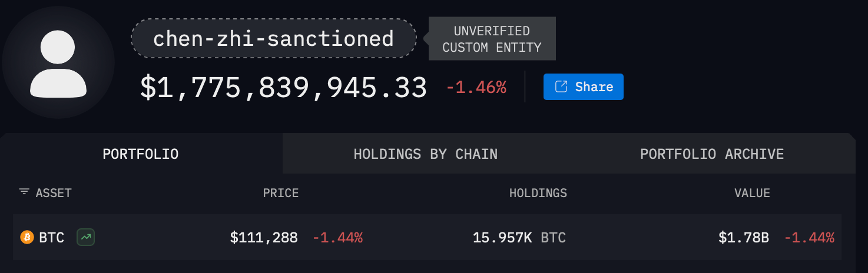
Task: Sort by the ASSET column header
Action: pyautogui.click(x=54, y=193)
